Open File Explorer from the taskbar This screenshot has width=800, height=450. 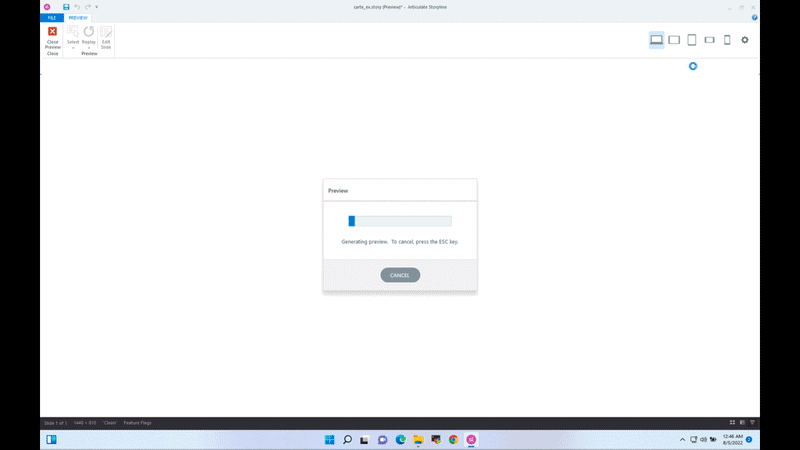click(418, 440)
